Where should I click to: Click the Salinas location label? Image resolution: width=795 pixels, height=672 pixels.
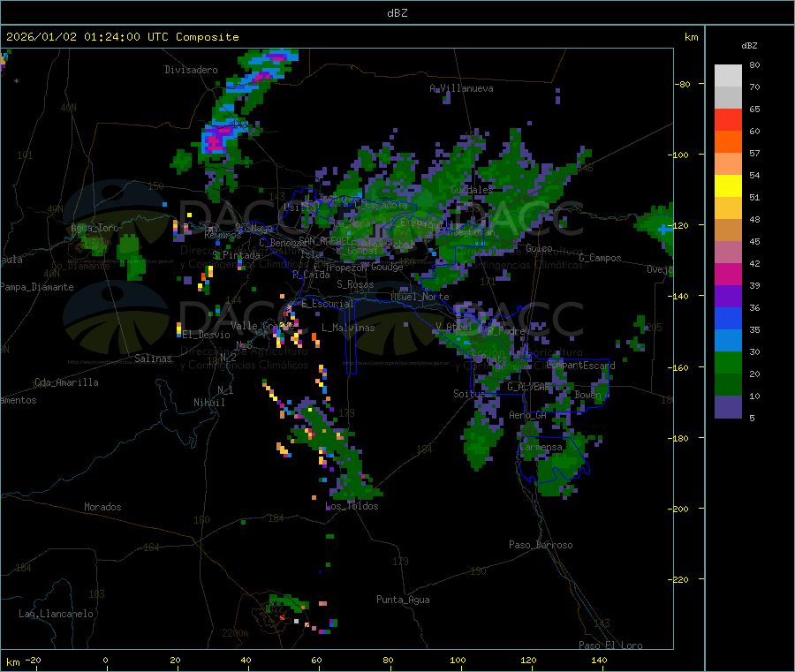(153, 359)
